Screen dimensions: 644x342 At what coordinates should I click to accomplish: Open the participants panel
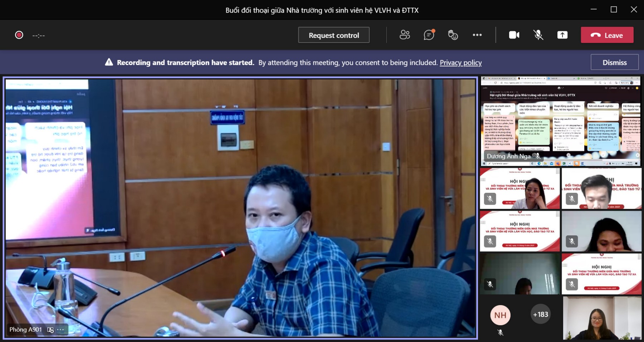(405, 35)
